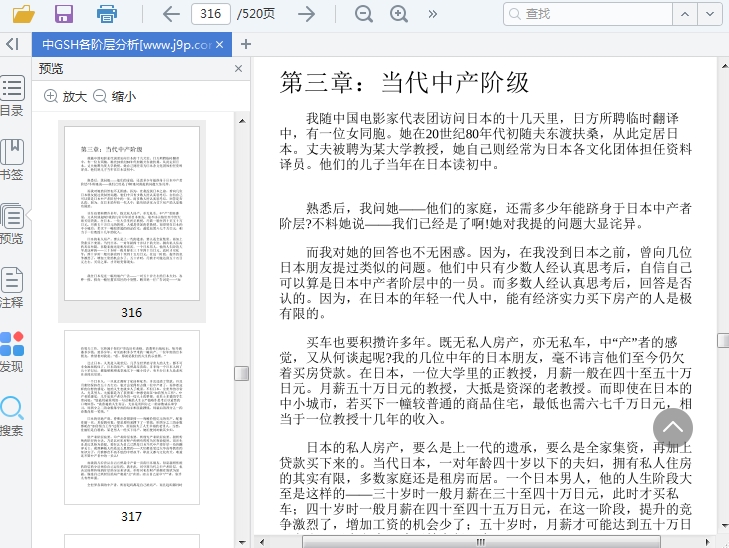729x548 pixels.
Task: Click the document scroll-up arrow
Action: [x=724, y=66]
